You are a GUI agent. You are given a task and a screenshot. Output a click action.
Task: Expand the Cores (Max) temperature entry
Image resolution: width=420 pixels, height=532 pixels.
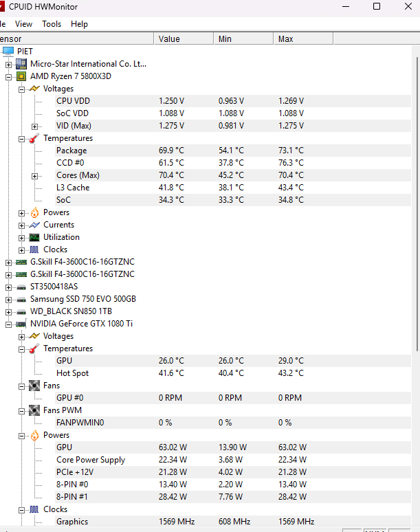(34, 176)
